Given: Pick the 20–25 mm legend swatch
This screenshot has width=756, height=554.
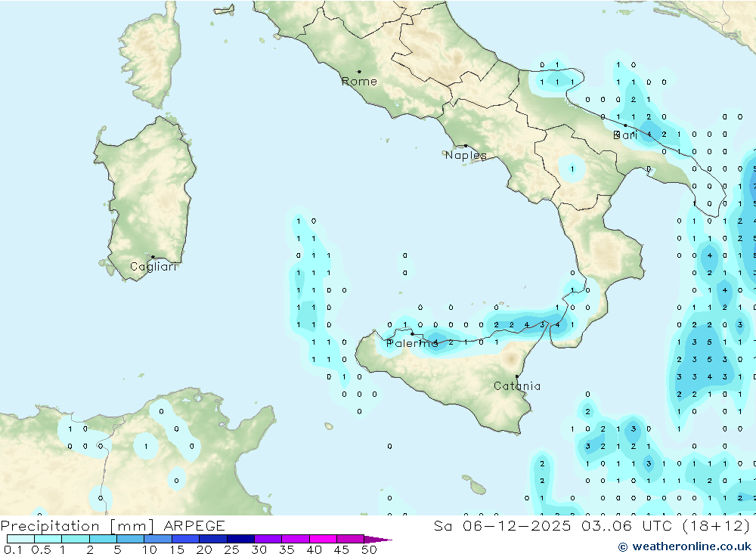Looking at the screenshot, I should (x=213, y=539).
